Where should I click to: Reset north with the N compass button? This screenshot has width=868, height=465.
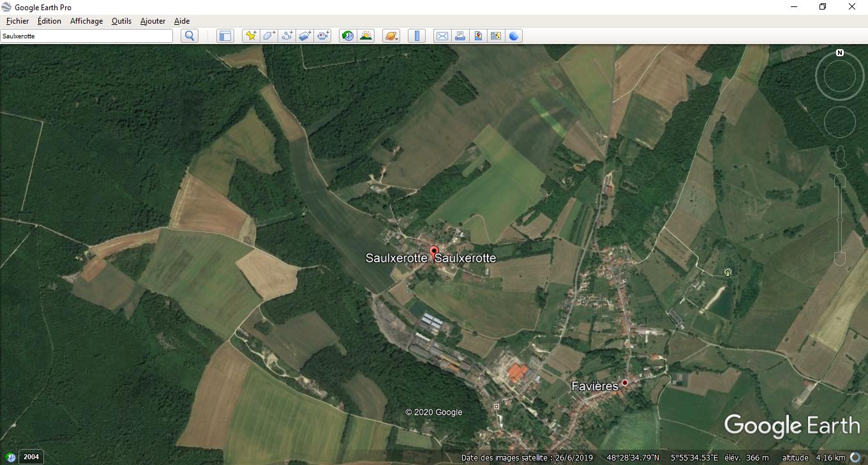(x=840, y=53)
